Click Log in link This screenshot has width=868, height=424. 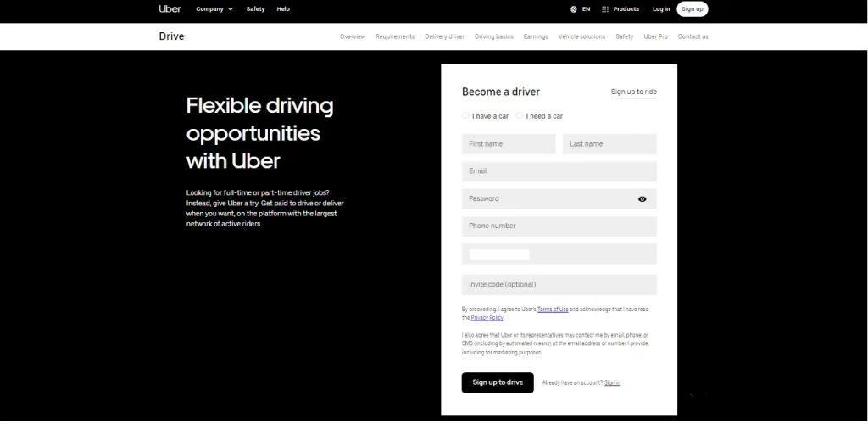pyautogui.click(x=661, y=9)
